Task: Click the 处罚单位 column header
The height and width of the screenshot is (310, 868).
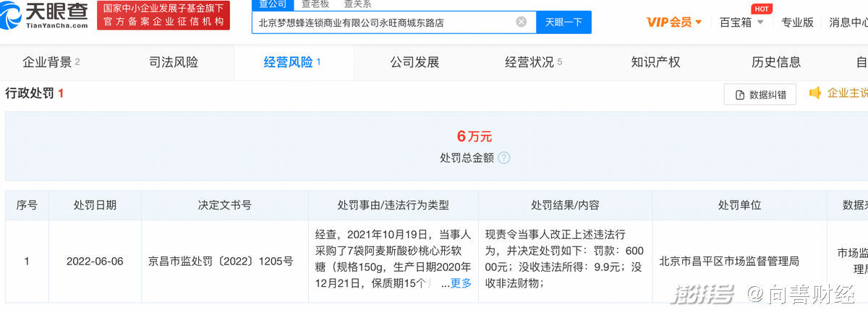Action: coord(739,206)
